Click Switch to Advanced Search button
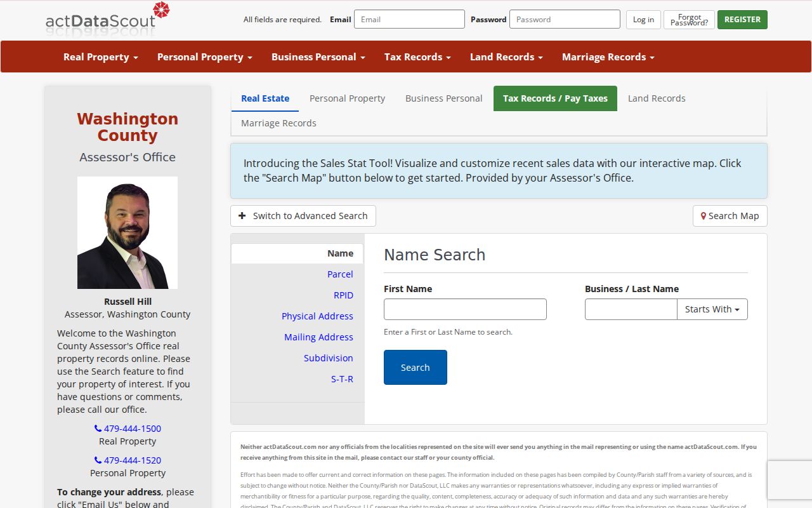Viewport: 812px width, 508px height. pyautogui.click(x=303, y=216)
